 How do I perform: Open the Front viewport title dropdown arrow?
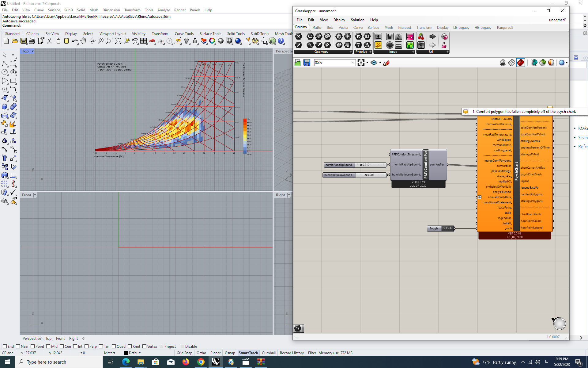point(35,195)
